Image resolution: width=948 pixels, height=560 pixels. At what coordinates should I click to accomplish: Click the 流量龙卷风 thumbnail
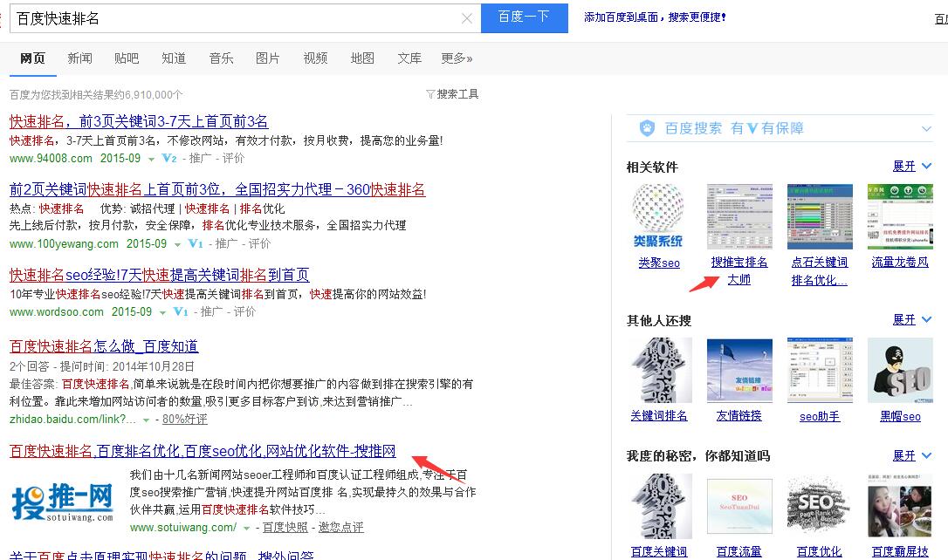click(900, 217)
